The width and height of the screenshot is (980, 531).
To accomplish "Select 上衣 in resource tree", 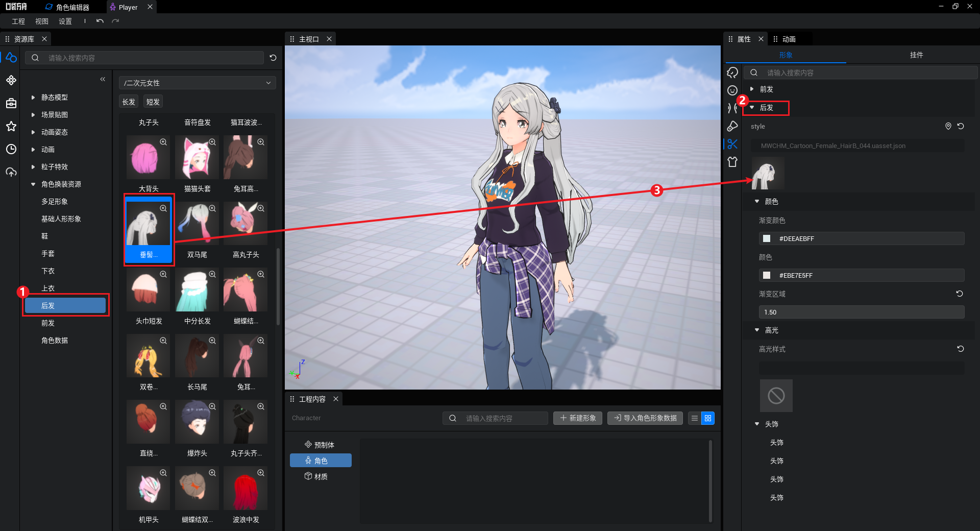I will [x=48, y=288].
